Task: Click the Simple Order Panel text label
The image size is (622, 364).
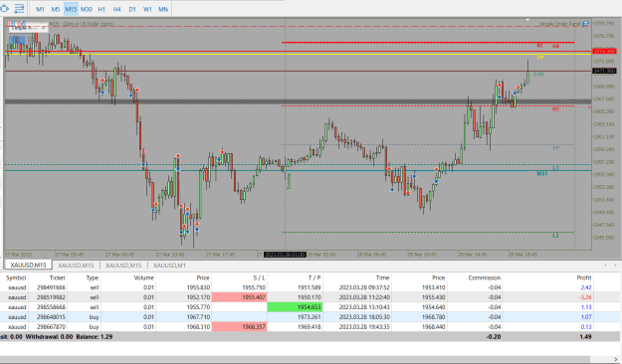Action: click(559, 24)
